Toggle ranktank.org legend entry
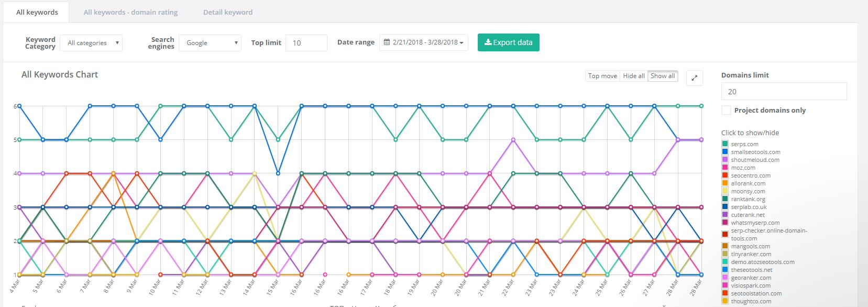This screenshot has height=307, width=868. 744,199
